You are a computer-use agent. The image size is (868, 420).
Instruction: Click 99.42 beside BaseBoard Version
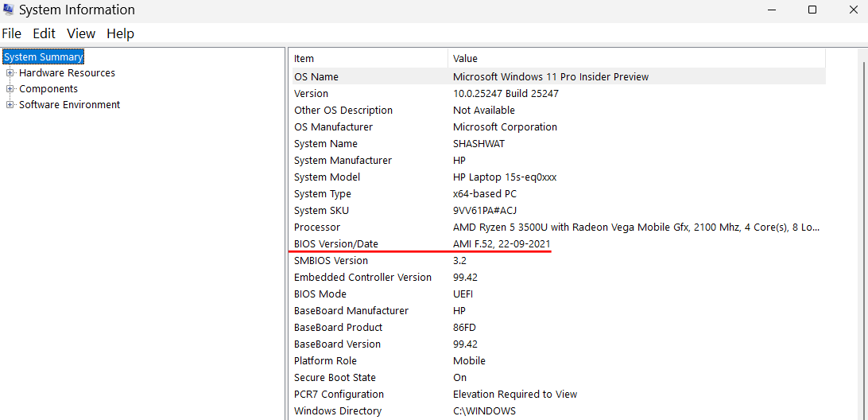[x=465, y=344]
